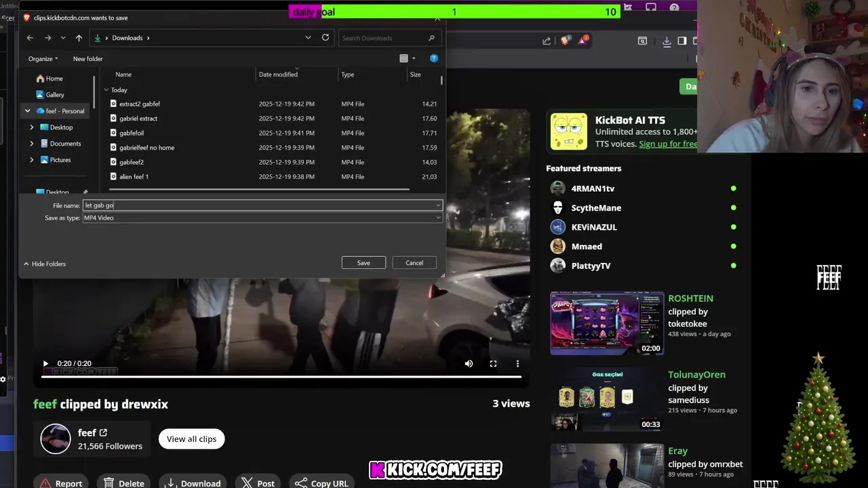This screenshot has height=488, width=868.
Task: Open dialog Help icon
Action: pos(434,58)
